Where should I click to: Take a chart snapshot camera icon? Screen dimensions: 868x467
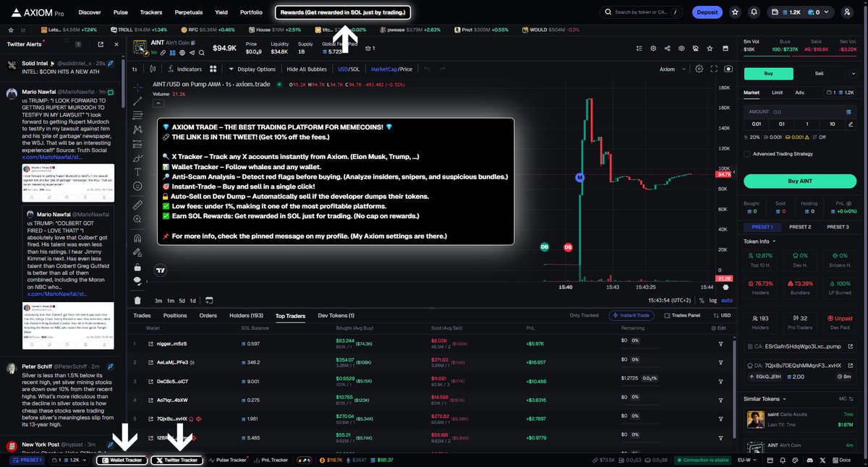coord(727,69)
